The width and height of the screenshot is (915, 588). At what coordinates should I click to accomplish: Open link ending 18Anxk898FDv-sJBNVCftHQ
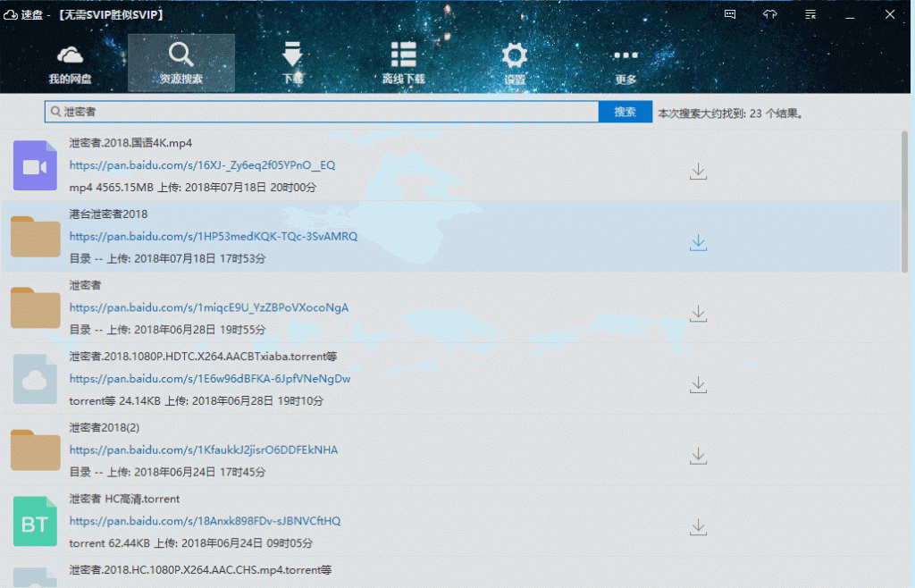tap(205, 521)
